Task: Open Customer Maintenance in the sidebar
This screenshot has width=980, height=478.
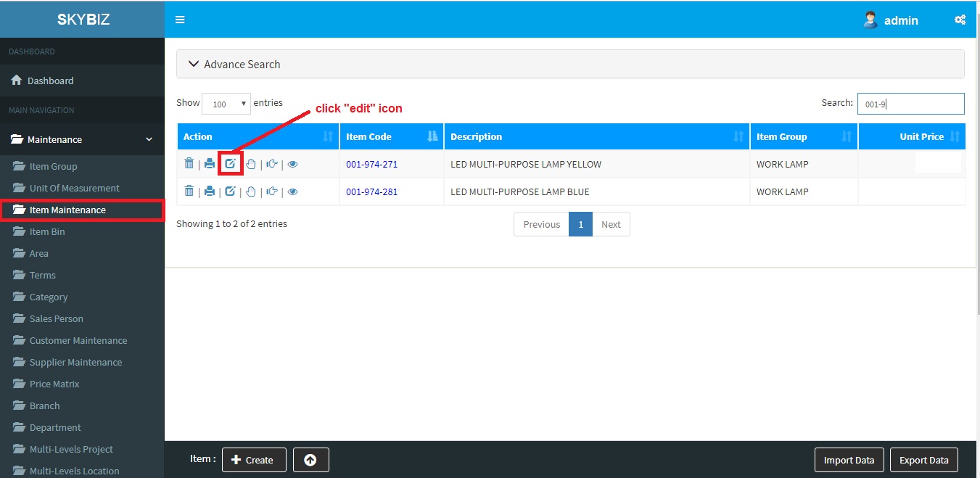Action: (78, 340)
